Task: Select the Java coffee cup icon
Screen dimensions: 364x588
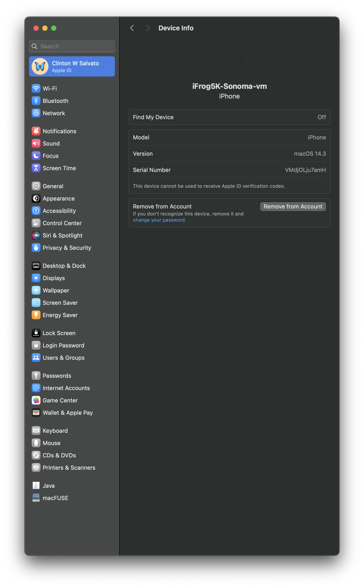Action: (x=36, y=486)
